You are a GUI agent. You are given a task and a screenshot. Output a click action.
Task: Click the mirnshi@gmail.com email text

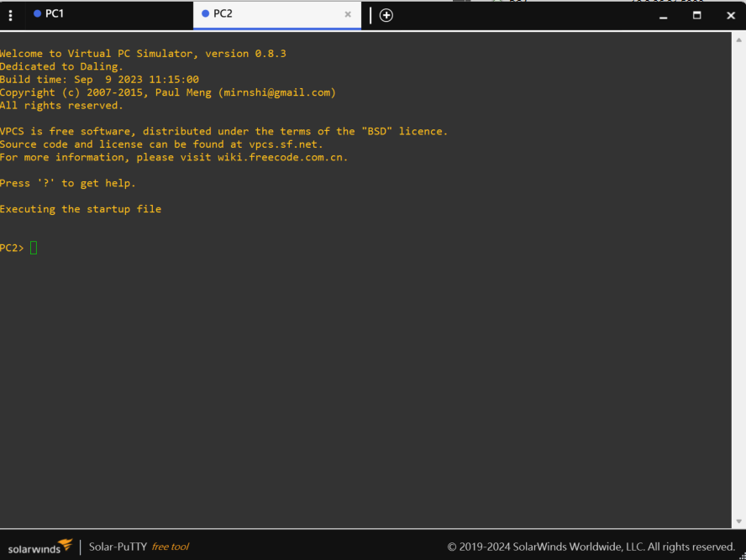277,92
